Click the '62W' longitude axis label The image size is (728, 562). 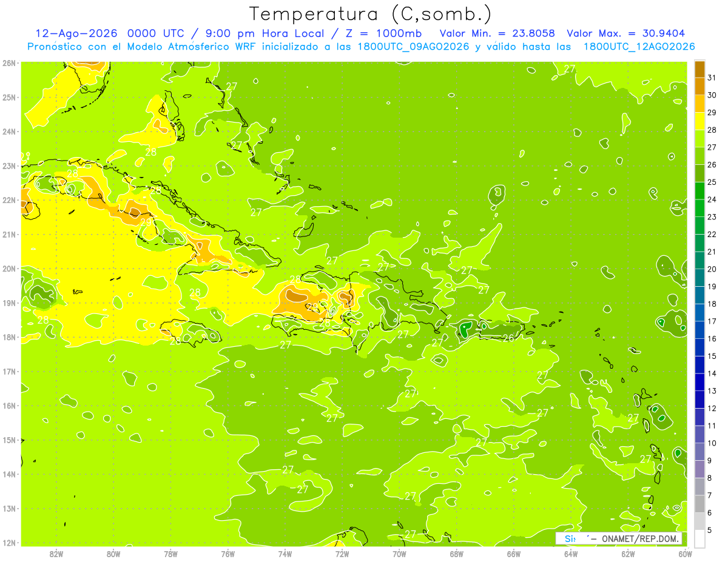tap(628, 554)
